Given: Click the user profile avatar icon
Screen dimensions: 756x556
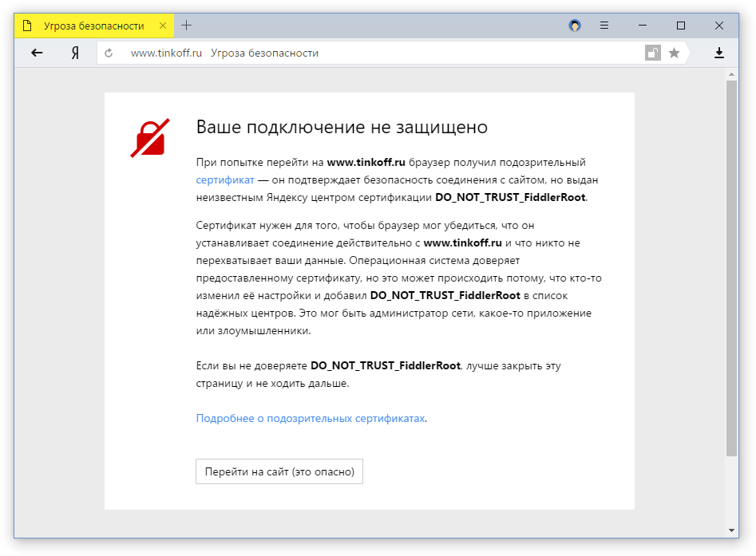Looking at the screenshot, I should click(x=575, y=26).
